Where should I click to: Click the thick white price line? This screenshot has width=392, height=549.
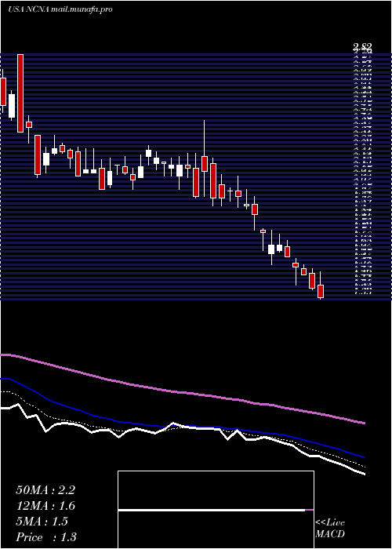pos(182,428)
